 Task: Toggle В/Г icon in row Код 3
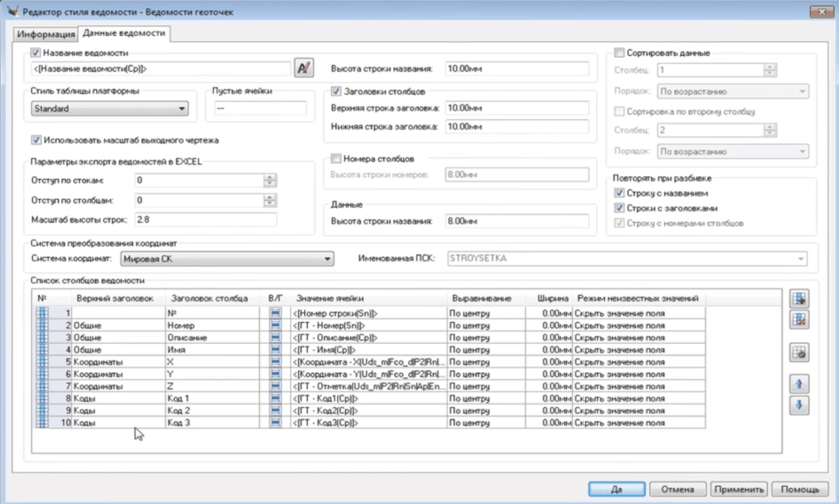[275, 422]
